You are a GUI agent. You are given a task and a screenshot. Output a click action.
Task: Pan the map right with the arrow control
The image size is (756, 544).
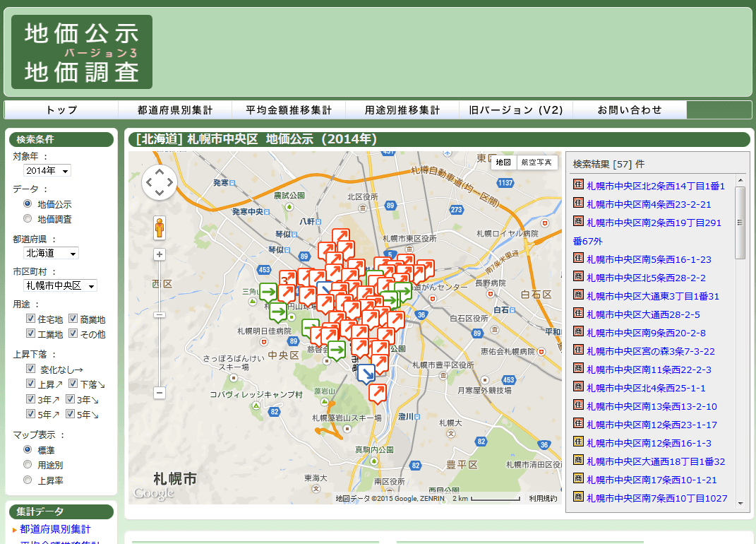click(169, 182)
